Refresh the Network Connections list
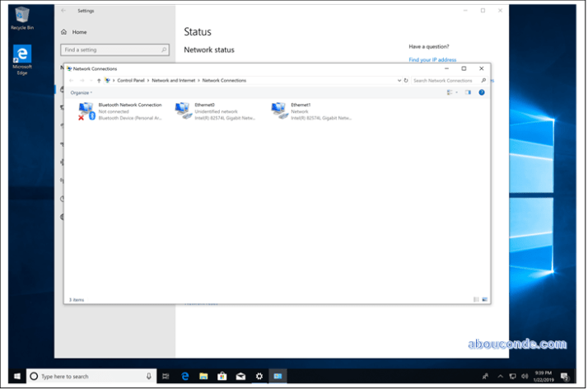This screenshot has width=588, height=389. [406, 81]
